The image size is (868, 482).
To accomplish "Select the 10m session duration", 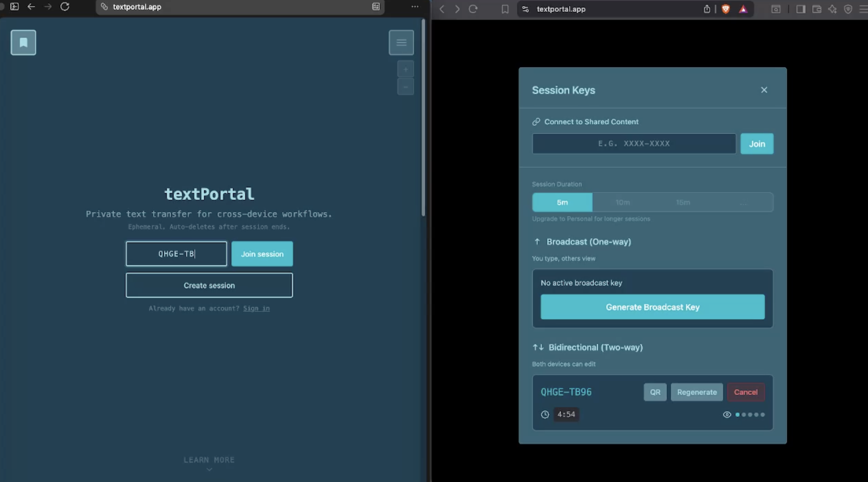I will coord(623,202).
